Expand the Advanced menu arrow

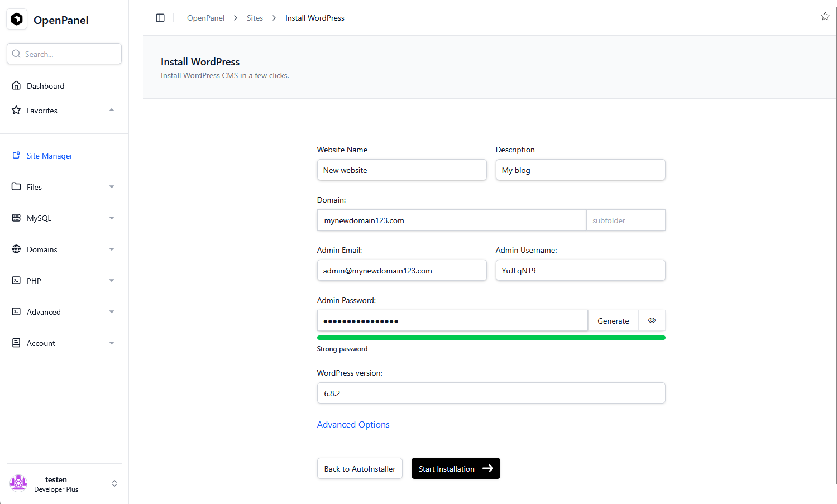tap(112, 312)
